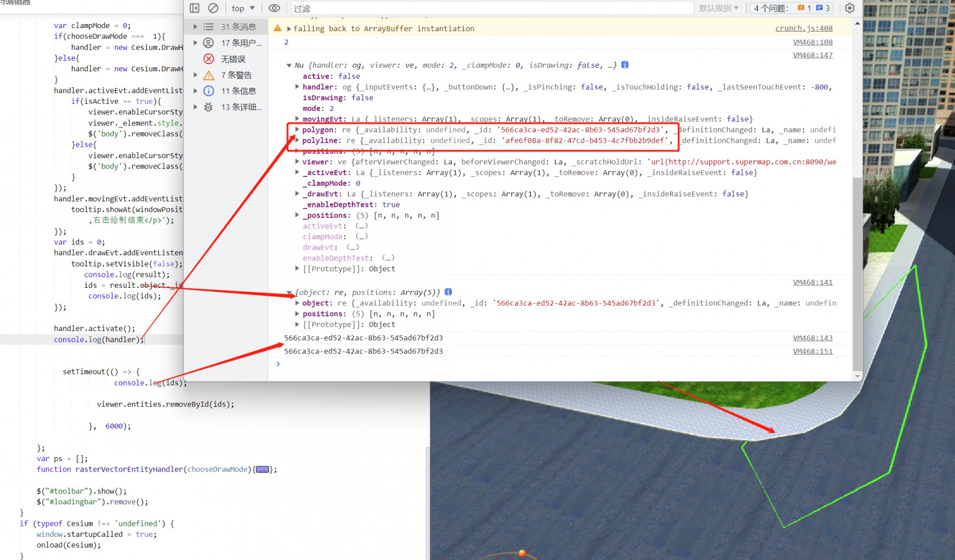The image size is (955, 560).
Task: Toggle the console sidebar panel icon
Action: pyautogui.click(x=195, y=8)
